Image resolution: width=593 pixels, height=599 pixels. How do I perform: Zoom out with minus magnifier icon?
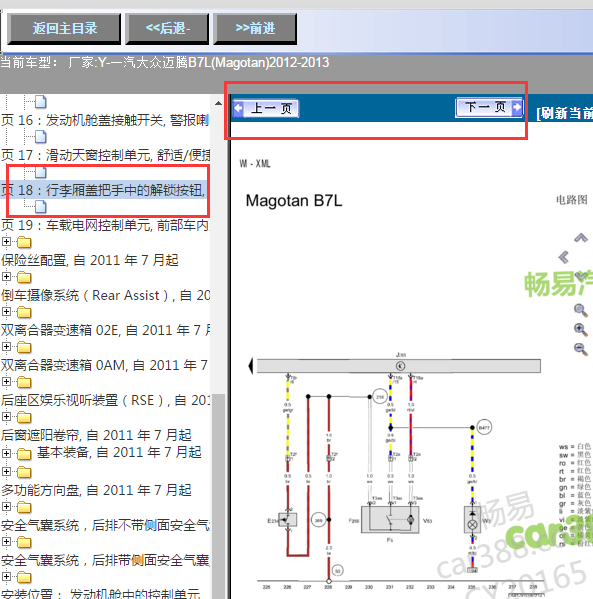(581, 349)
